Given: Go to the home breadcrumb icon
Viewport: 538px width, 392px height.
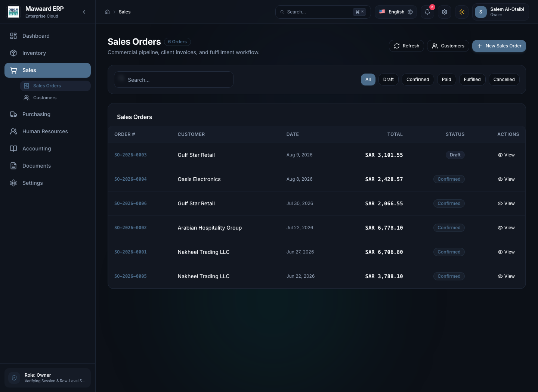Looking at the screenshot, I should tap(107, 12).
